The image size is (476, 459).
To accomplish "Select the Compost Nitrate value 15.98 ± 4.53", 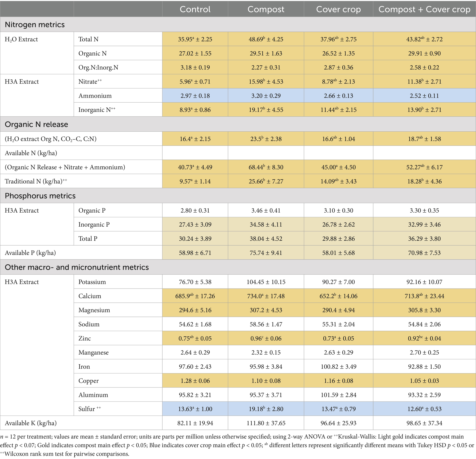I will click(266, 81).
